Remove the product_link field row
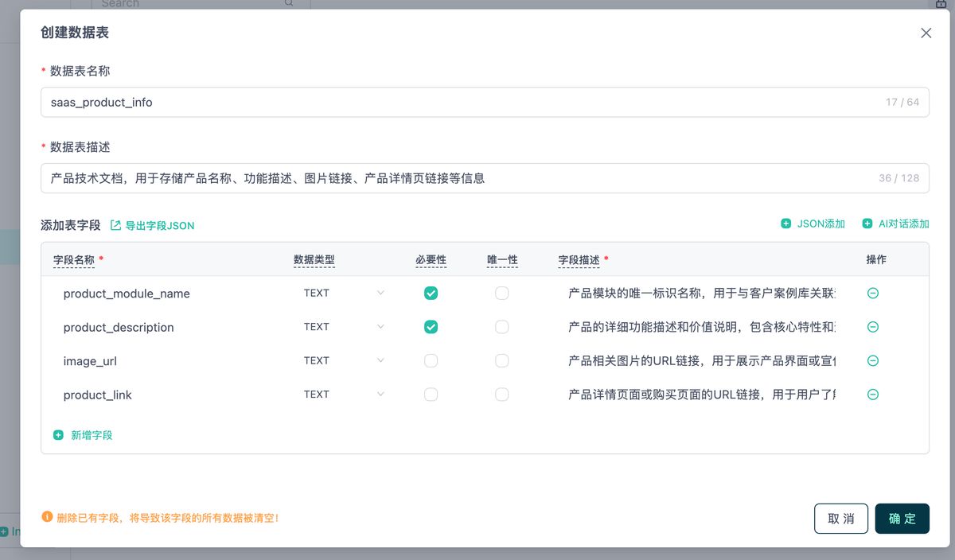955x560 pixels. 873,395
